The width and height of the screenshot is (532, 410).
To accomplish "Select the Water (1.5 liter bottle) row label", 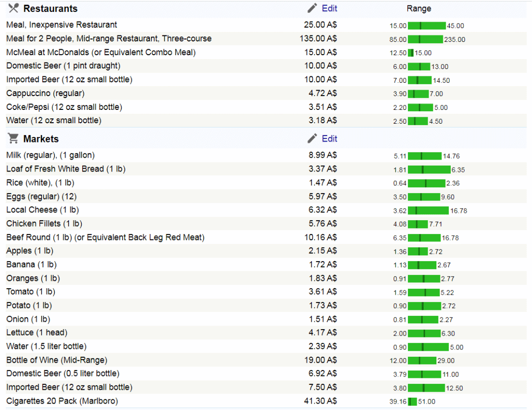I will pyautogui.click(x=46, y=346).
